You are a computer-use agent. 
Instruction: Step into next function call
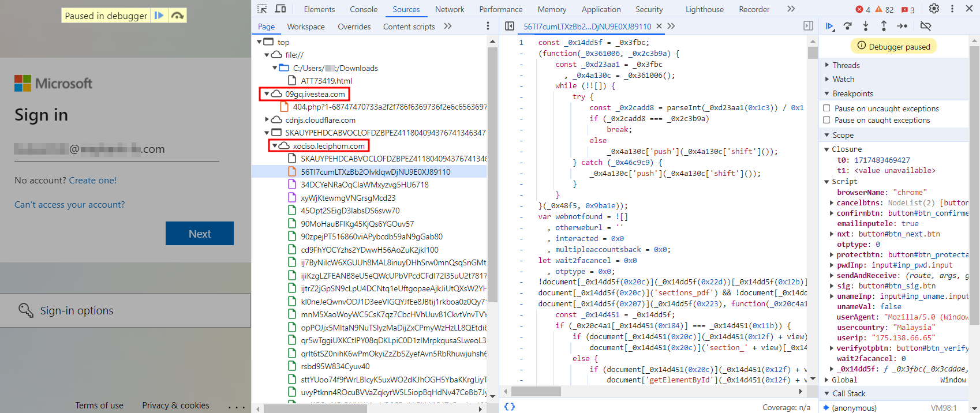click(866, 26)
